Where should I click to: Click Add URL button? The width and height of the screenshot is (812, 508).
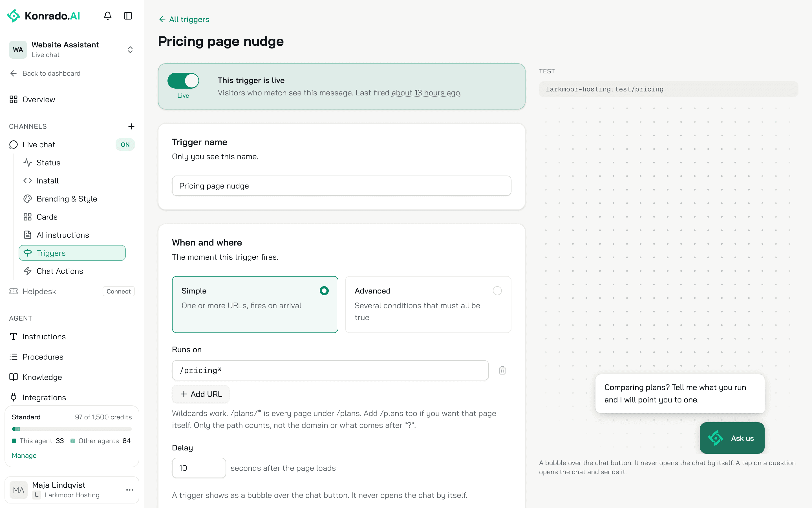click(x=201, y=394)
